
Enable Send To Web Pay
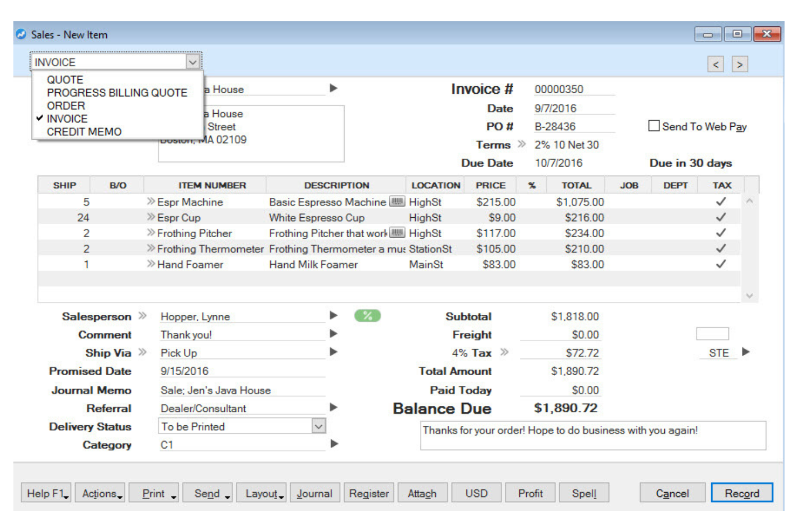point(653,126)
